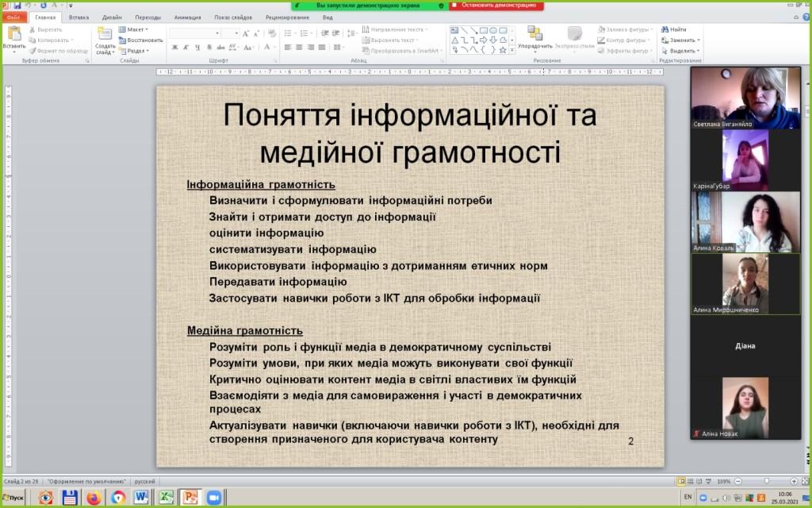
Task: Switch to the Вставка ribbon tab
Action: [x=79, y=17]
